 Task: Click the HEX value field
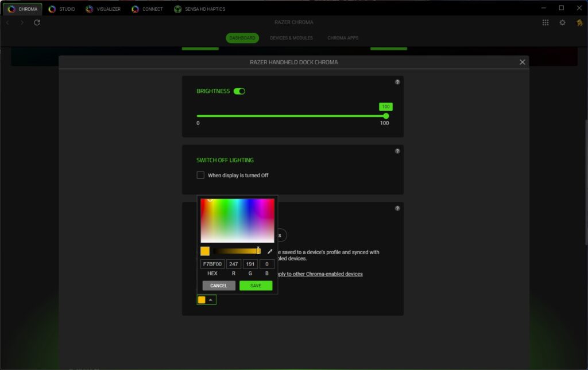(x=212, y=264)
